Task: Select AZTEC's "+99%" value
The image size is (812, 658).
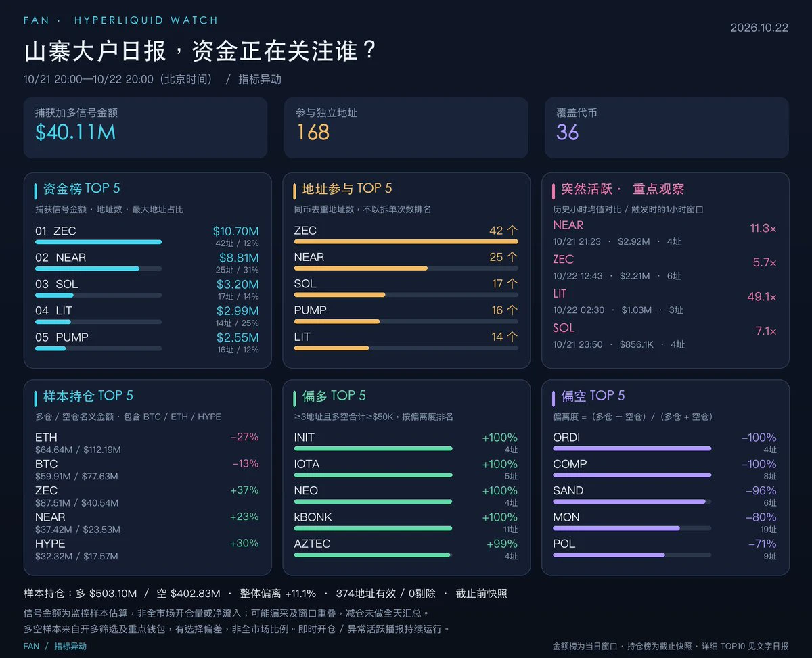Action: point(502,544)
